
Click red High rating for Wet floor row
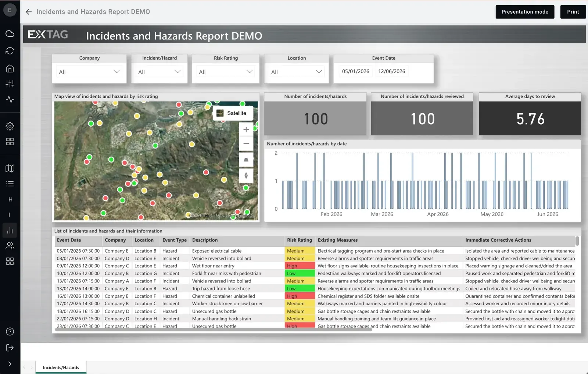[300, 266]
